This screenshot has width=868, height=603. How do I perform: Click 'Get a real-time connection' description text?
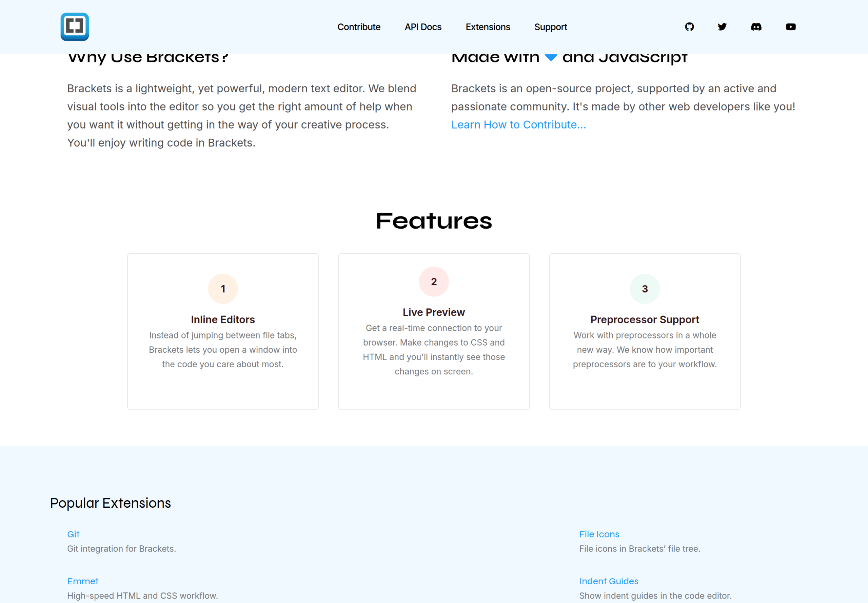(434, 350)
